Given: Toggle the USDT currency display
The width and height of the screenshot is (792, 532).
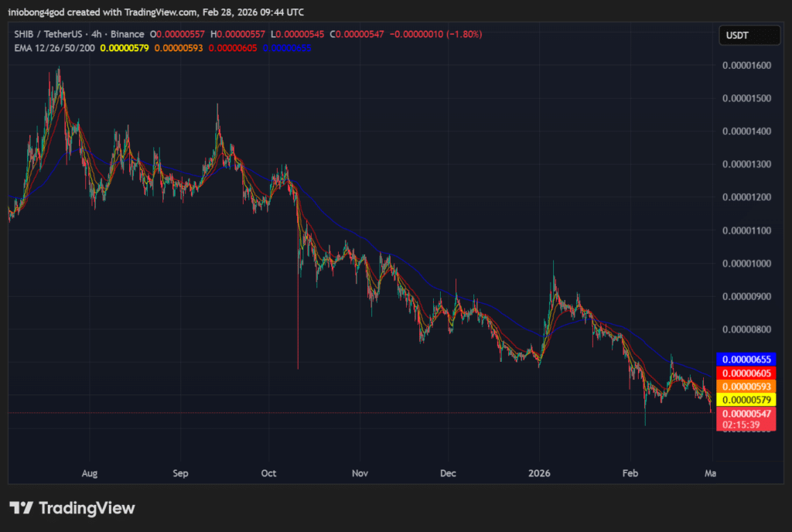Looking at the screenshot, I should [x=748, y=34].
